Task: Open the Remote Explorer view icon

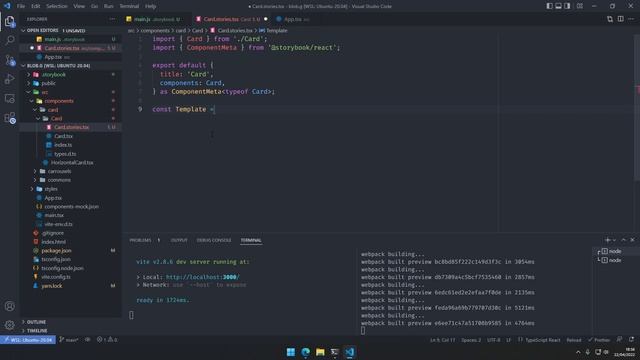Action: click(x=9, y=98)
